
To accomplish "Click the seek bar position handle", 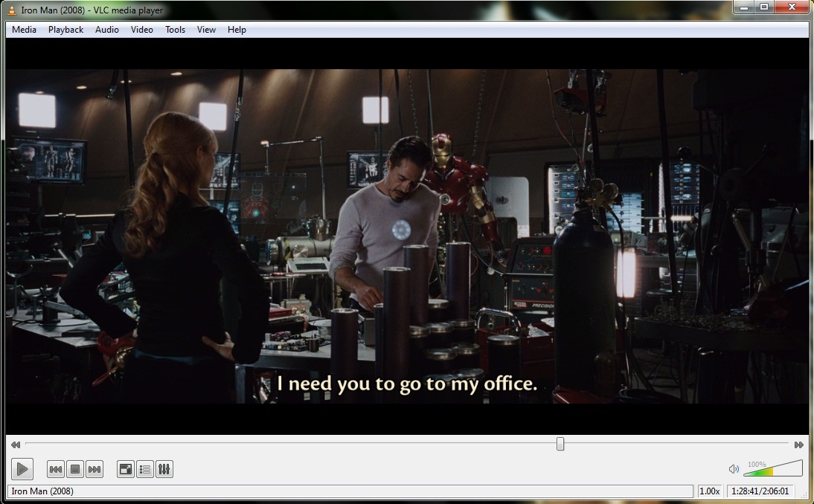I will [x=562, y=444].
